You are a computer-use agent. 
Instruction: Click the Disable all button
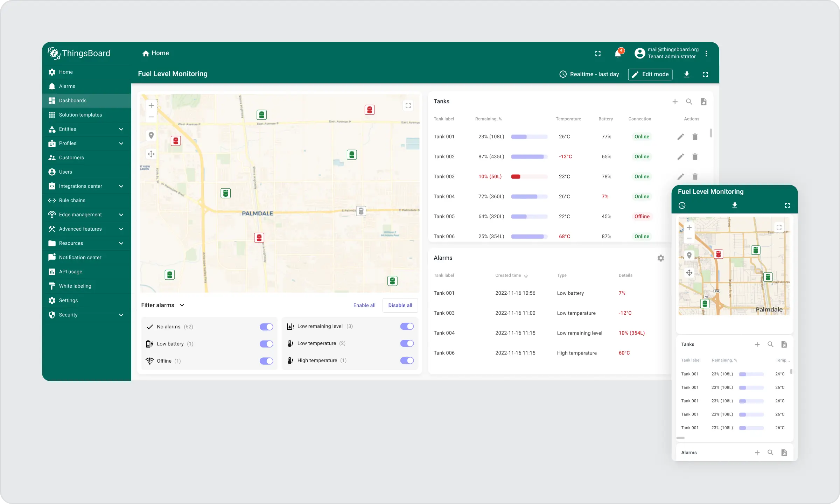pos(400,305)
